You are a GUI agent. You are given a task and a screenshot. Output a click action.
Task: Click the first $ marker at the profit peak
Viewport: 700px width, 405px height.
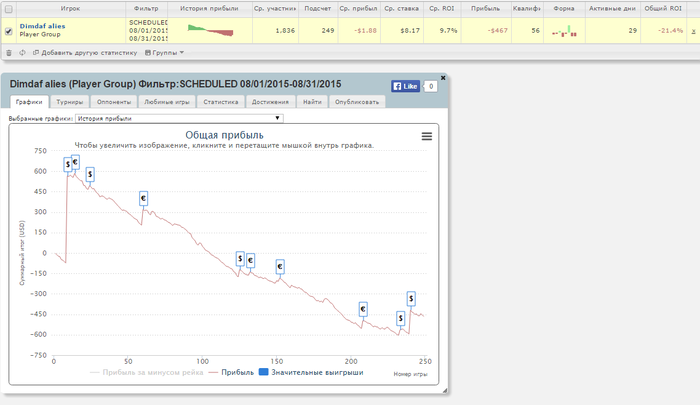point(67,164)
